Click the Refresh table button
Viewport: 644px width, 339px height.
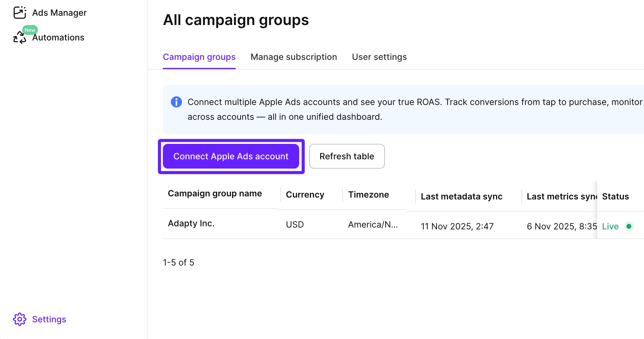point(347,156)
